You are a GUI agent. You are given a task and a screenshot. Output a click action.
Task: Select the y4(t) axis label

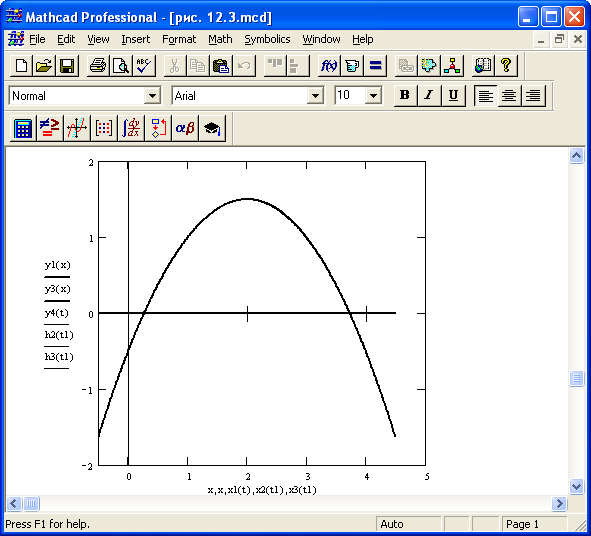click(x=57, y=312)
